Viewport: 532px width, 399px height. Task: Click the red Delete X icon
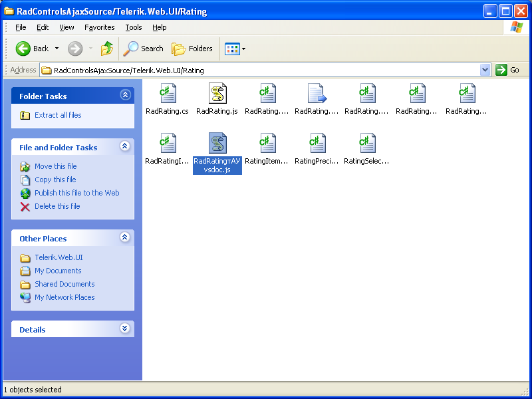tap(25, 206)
